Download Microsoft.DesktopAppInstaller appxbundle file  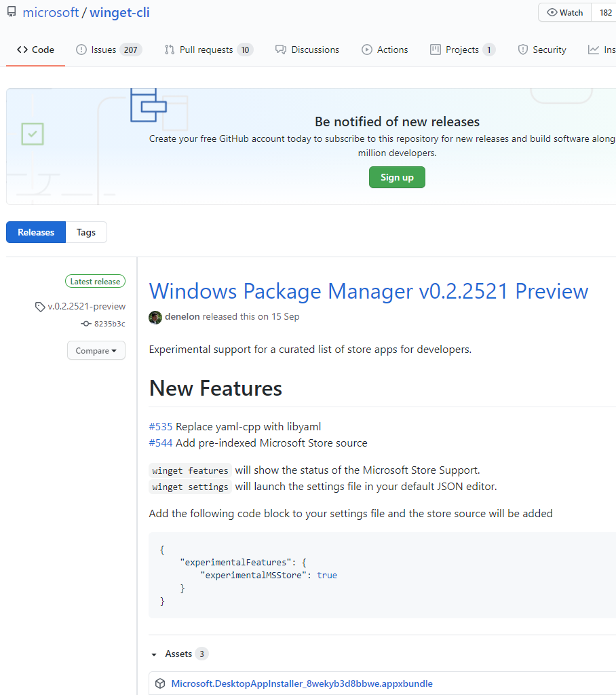tap(302, 683)
